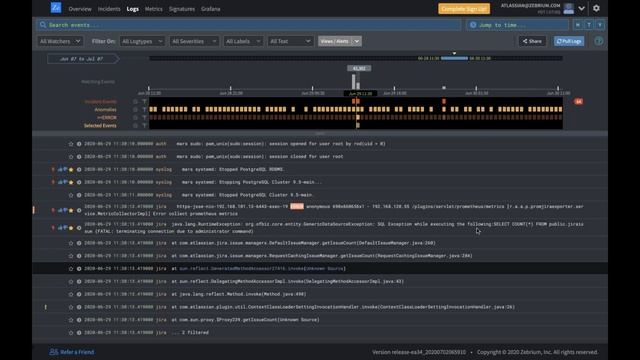Open the settings gear icon
Screen dimensions: 640x360
point(596,9)
